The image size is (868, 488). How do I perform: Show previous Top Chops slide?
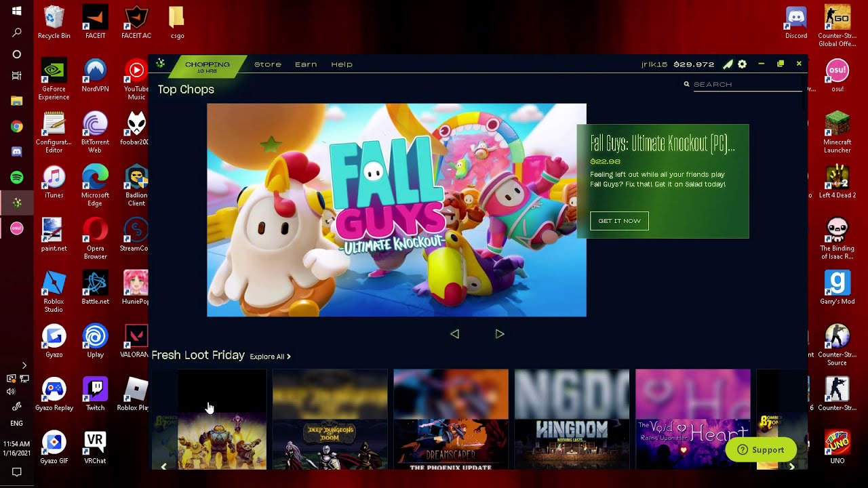455,333
